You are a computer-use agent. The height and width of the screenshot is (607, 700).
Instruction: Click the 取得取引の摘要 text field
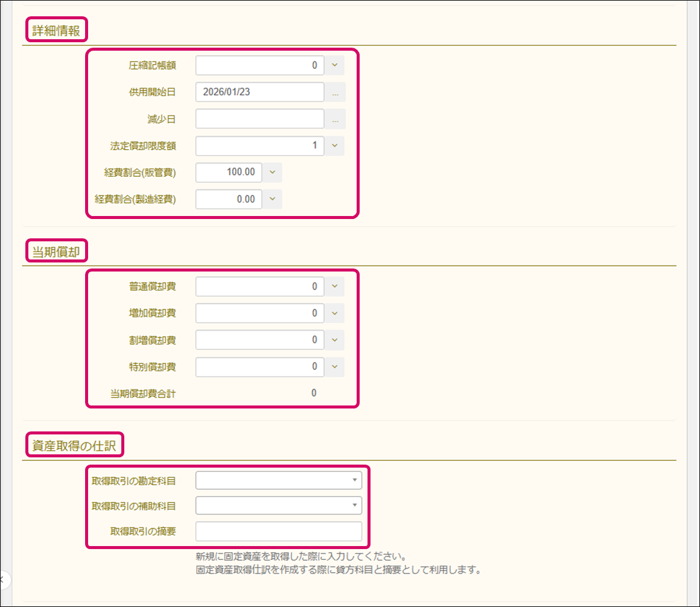coord(279,532)
